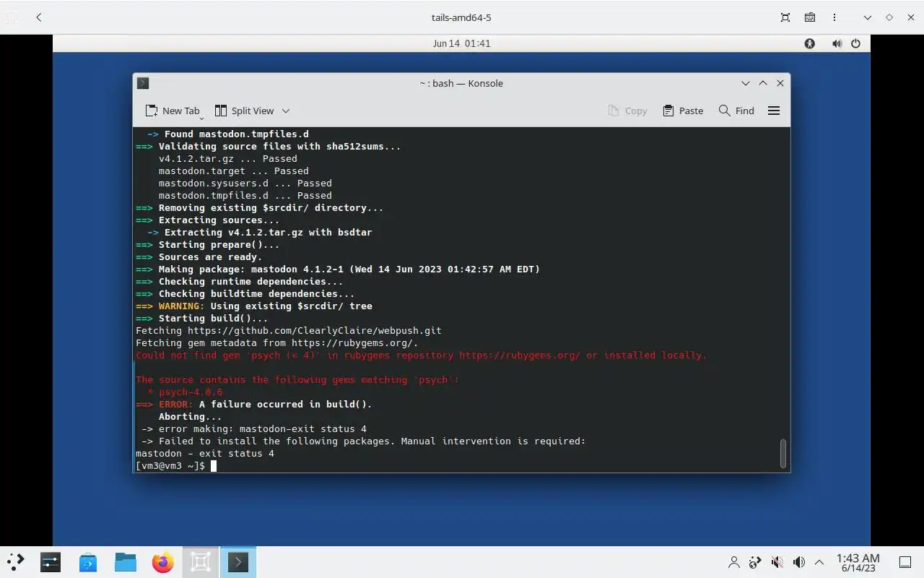This screenshot has width=924, height=578.
Task: Click the Show Desktop button in taskbar
Action: point(905,562)
